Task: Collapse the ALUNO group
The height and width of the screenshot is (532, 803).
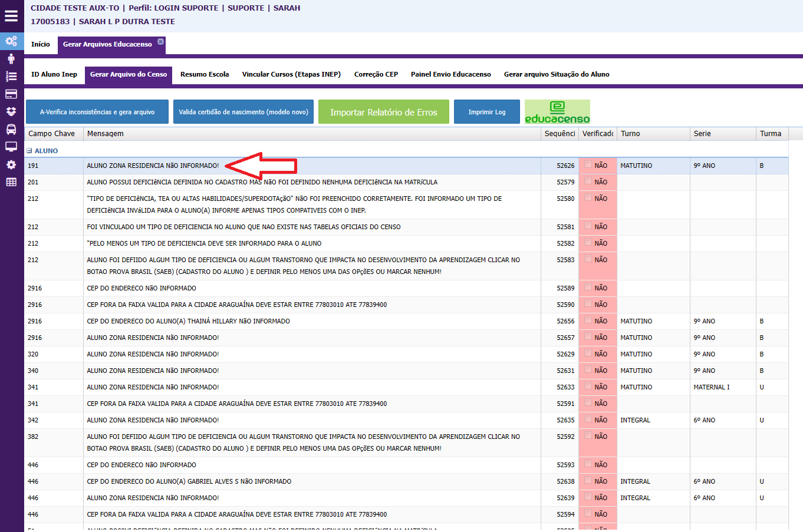Action: [29, 151]
